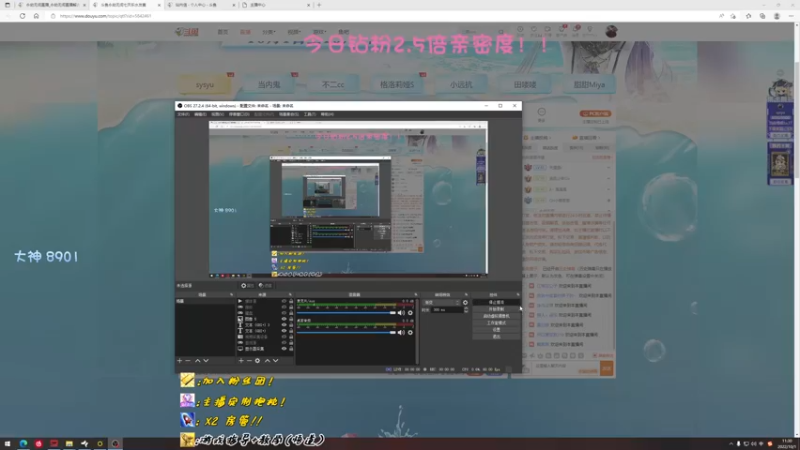Screen dimensions: 800x450
Task: Open new browser tab plus button
Action: tap(319, 5)
